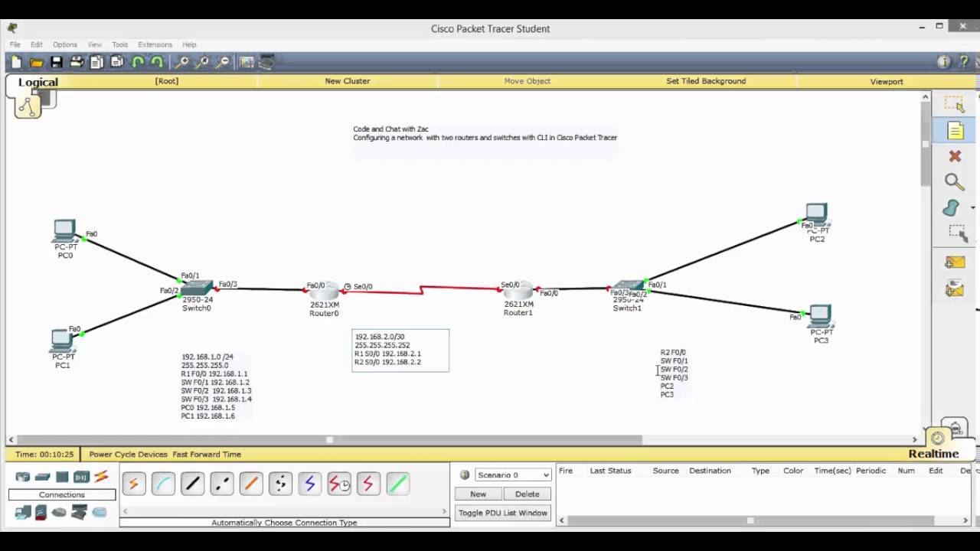Pick the red Serial DTE cable
This screenshot has width=980, height=551.
[x=368, y=484]
